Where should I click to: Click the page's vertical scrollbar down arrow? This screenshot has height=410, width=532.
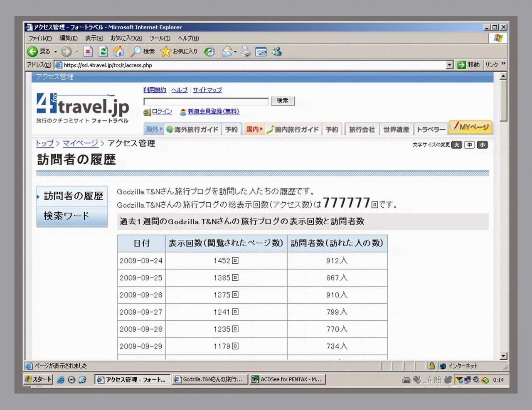(503, 356)
